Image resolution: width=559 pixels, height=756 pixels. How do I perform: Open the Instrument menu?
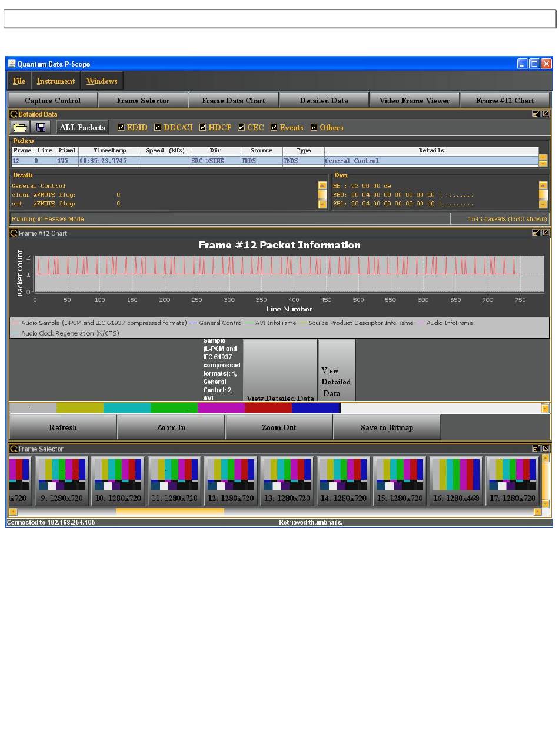tap(56, 81)
